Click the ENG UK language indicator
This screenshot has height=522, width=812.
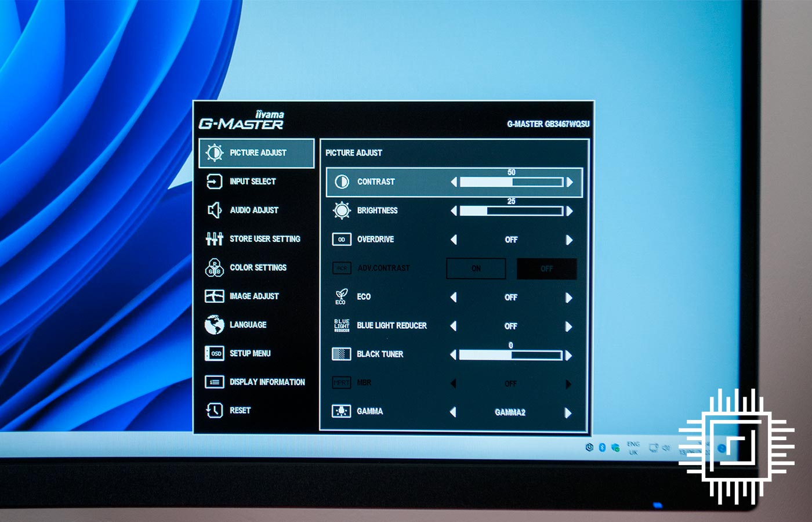(633, 448)
